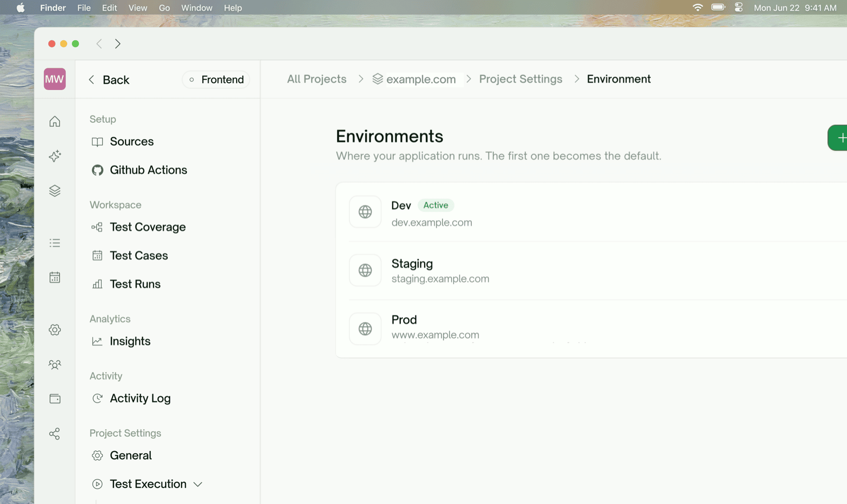Open the home icon in the left rail
This screenshot has width=847, height=504.
tap(55, 121)
